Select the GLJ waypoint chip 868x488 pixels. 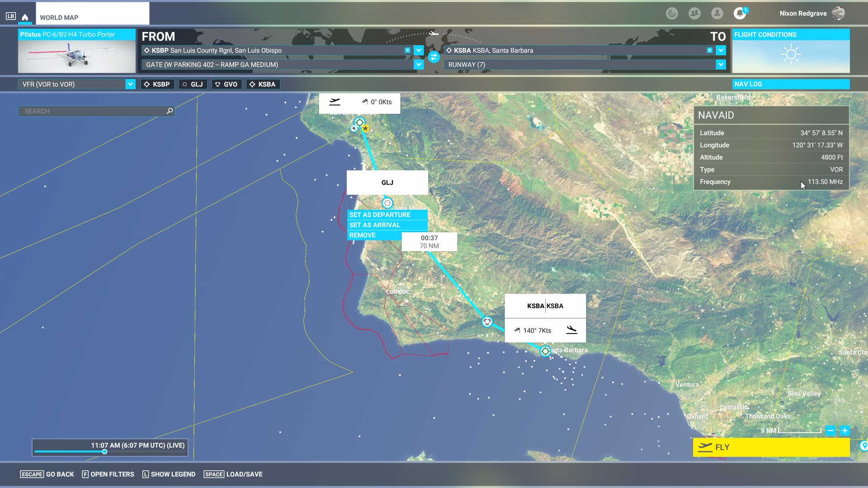pyautogui.click(x=193, y=84)
